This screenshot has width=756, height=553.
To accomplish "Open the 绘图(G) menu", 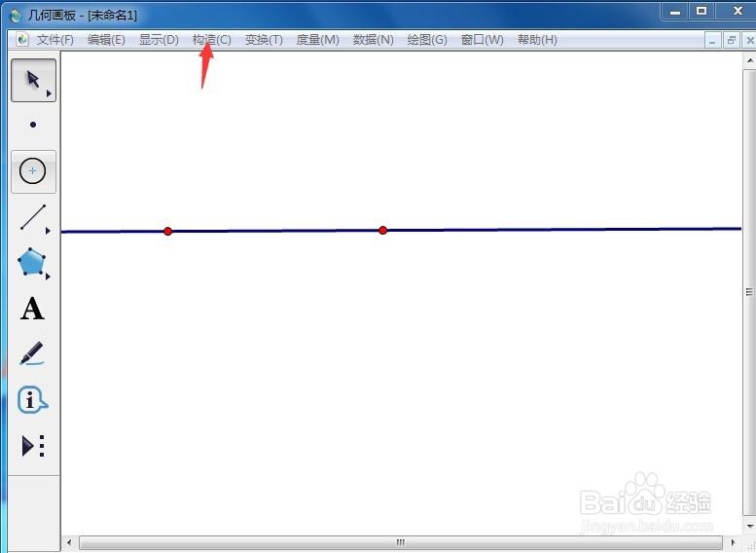I will click(427, 40).
